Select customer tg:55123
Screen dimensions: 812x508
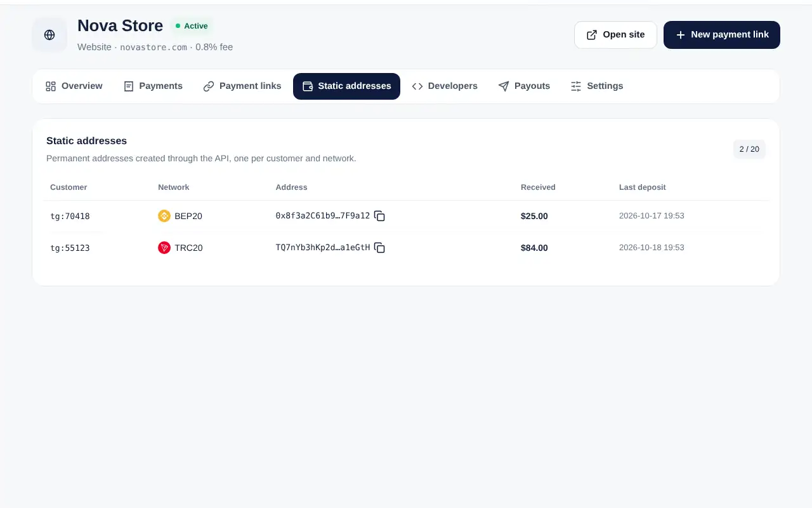click(70, 248)
